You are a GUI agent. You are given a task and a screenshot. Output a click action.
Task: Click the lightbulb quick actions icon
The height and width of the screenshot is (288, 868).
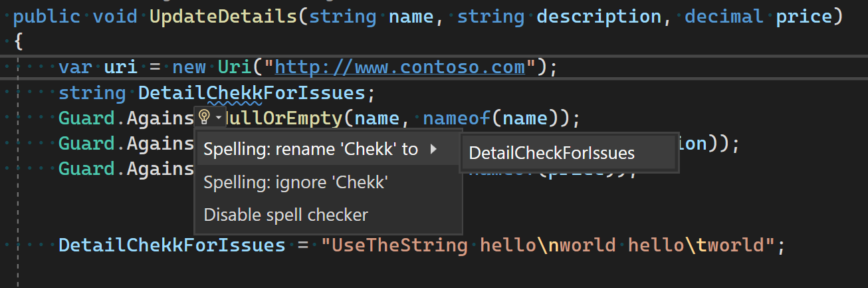coord(205,118)
